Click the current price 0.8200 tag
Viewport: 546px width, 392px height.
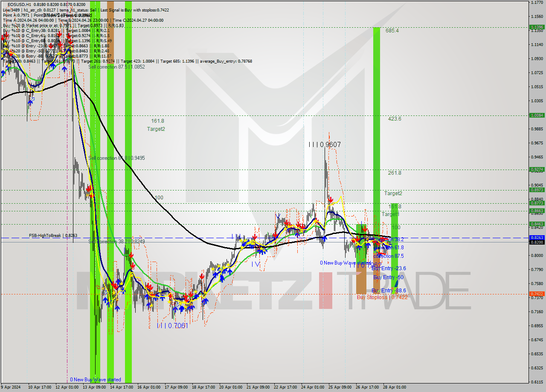tap(537, 242)
